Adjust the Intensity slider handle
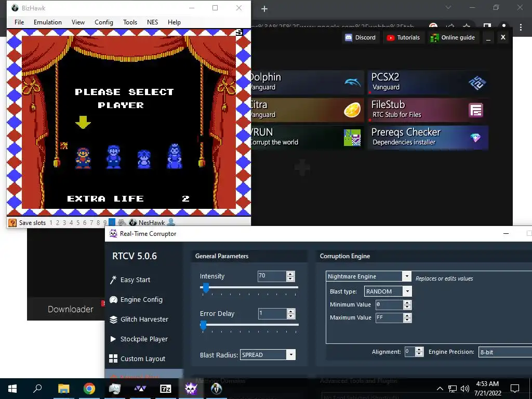Screen dimensions: 532x399 pos(205,288)
